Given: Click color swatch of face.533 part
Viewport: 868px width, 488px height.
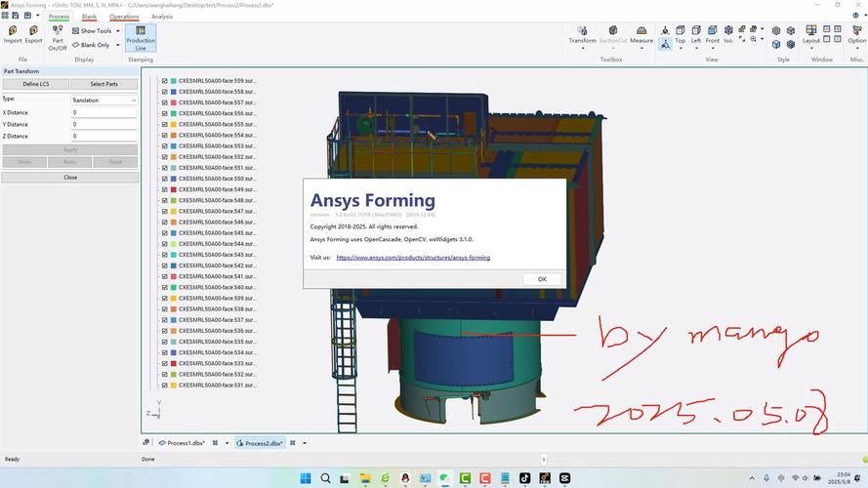Looking at the screenshot, I should (173, 363).
